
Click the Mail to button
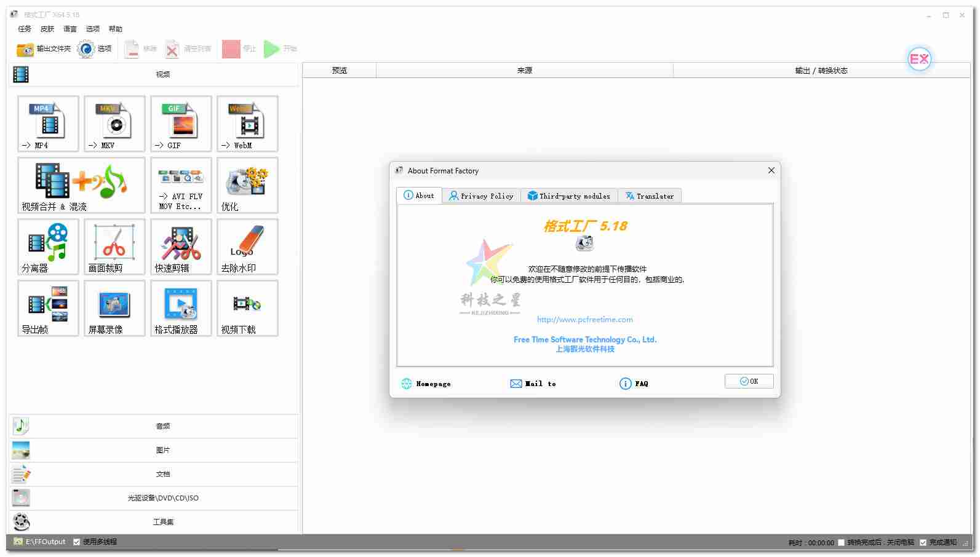pos(533,384)
